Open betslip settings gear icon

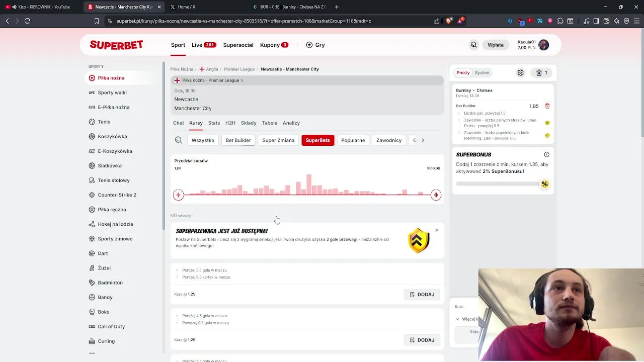coord(521,73)
